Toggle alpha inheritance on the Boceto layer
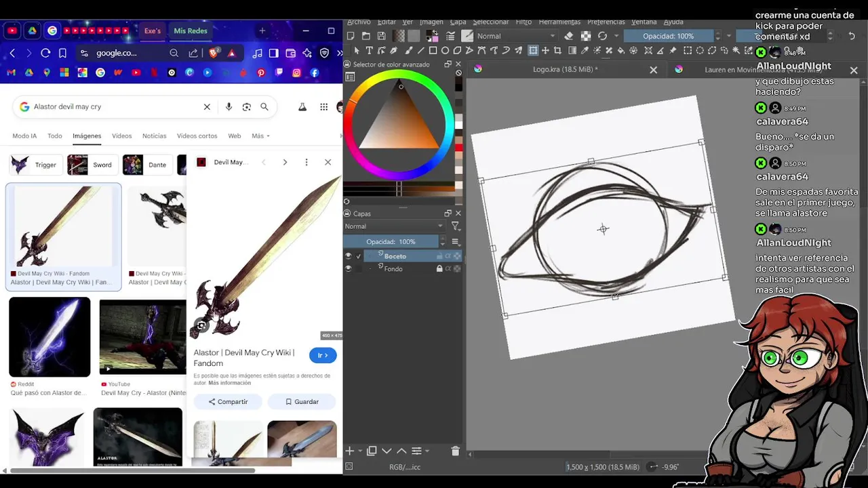The image size is (868, 488). (448, 256)
